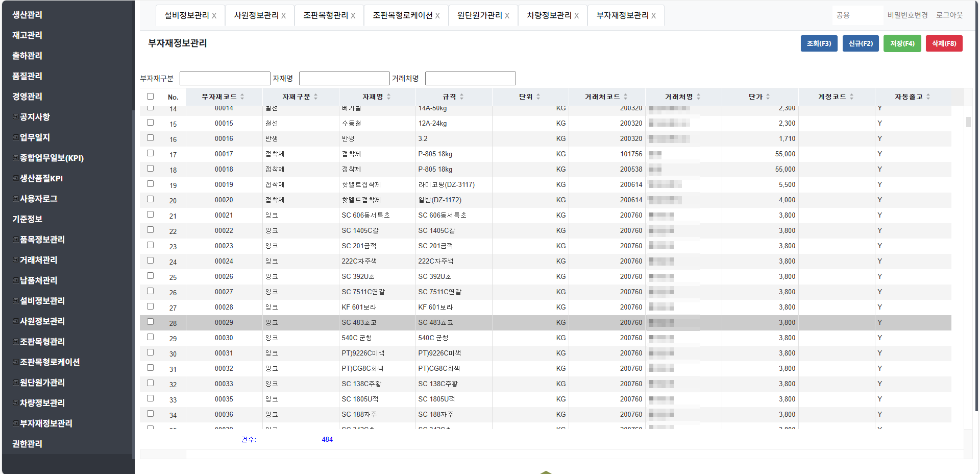The height and width of the screenshot is (474, 980).
Task: Open 납품처관리 in the sidebar
Action: (x=38, y=280)
